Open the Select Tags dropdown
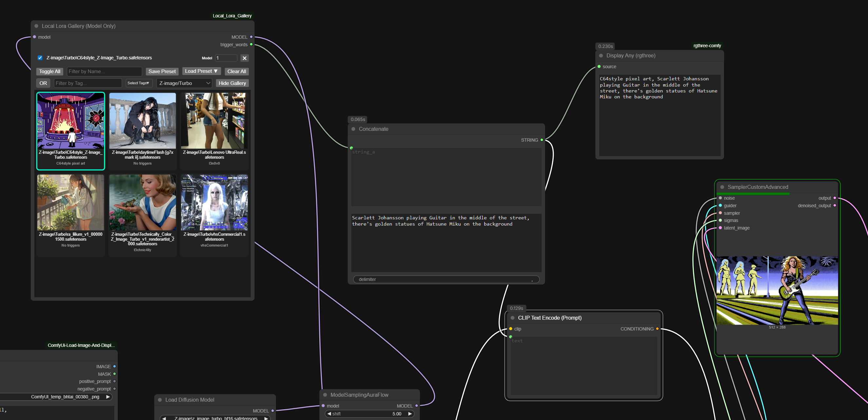The width and height of the screenshot is (868, 420). (139, 83)
